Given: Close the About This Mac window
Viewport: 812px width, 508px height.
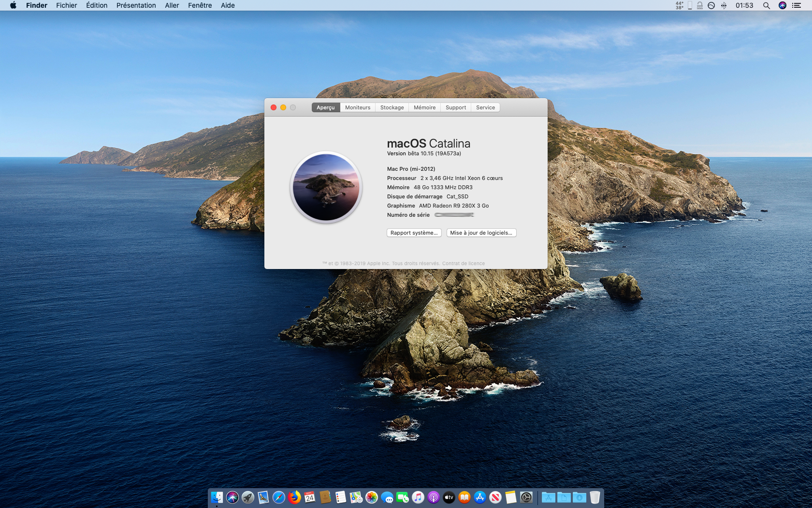Looking at the screenshot, I should tap(274, 107).
